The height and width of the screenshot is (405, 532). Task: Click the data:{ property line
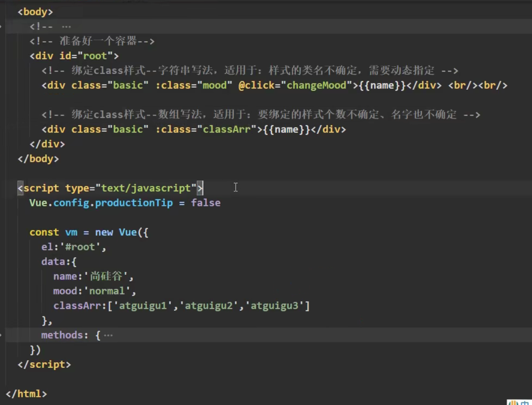point(59,262)
